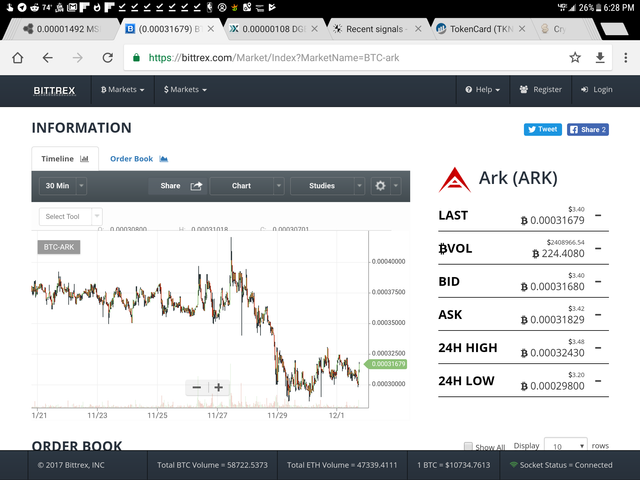
Task: Tweet this market page
Action: [x=542, y=129]
